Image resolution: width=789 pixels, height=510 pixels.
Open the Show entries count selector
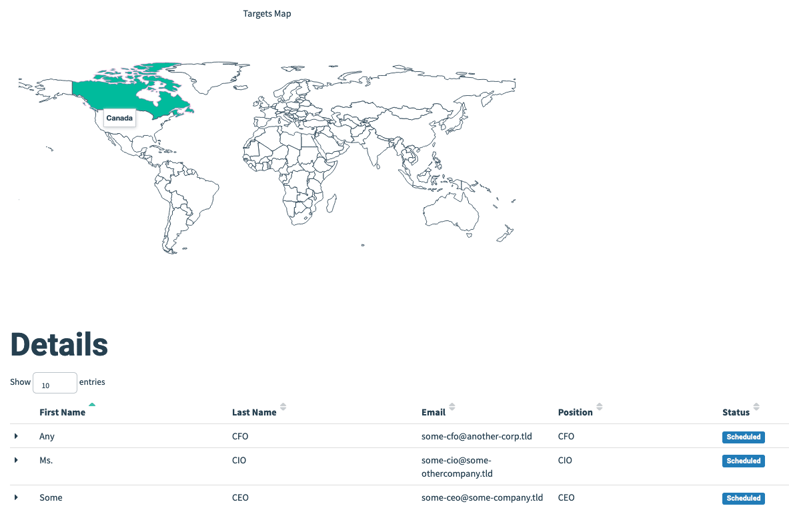[x=55, y=383]
